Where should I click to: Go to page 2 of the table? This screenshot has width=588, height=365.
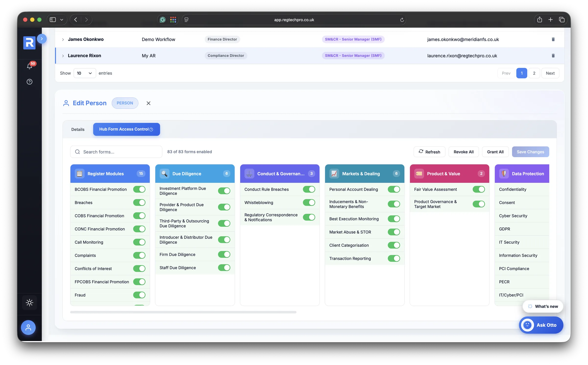pyautogui.click(x=534, y=73)
